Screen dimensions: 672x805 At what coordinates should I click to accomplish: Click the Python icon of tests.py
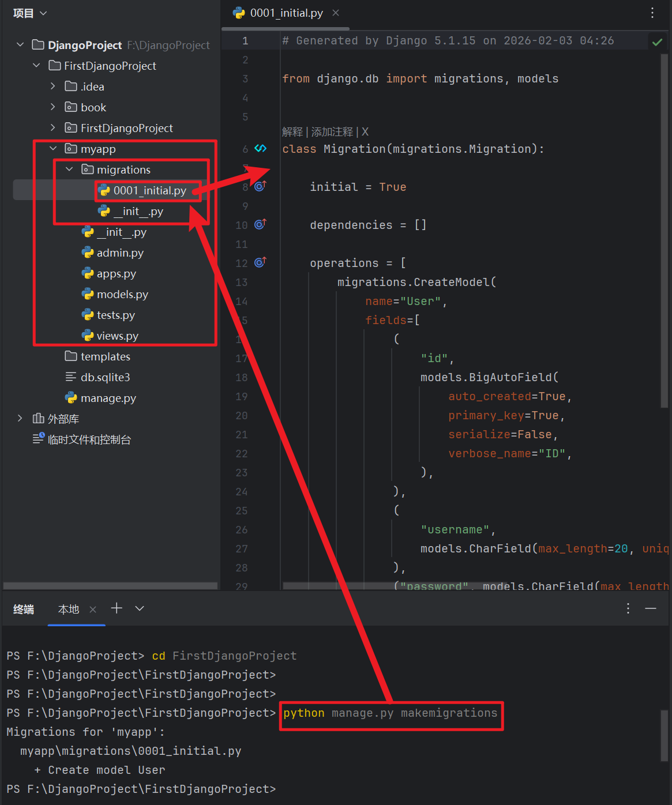click(88, 314)
